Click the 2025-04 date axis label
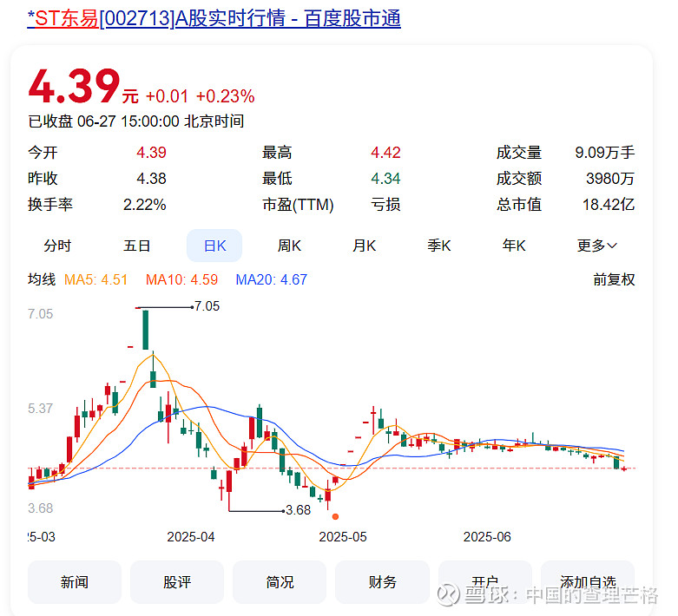The image size is (678, 616). tap(191, 537)
